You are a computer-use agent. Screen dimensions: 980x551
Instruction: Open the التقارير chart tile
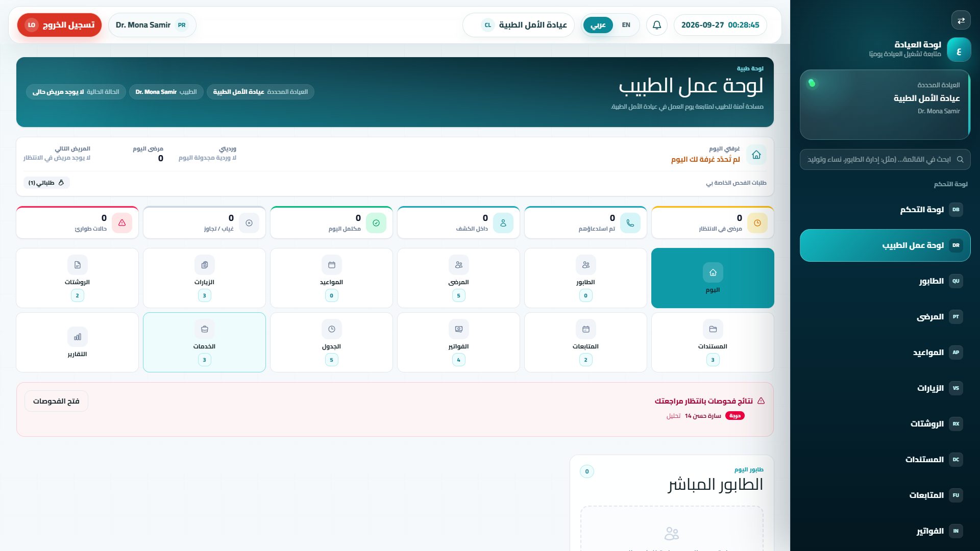(77, 342)
